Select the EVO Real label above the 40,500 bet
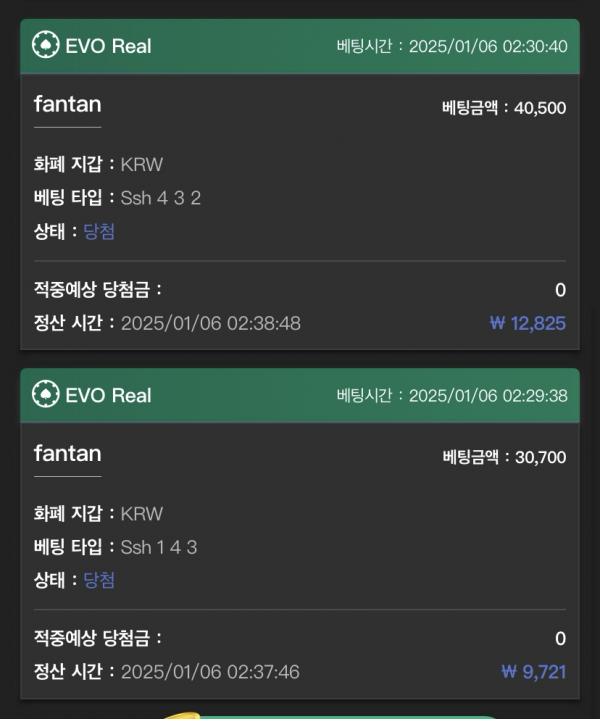 click(108, 46)
